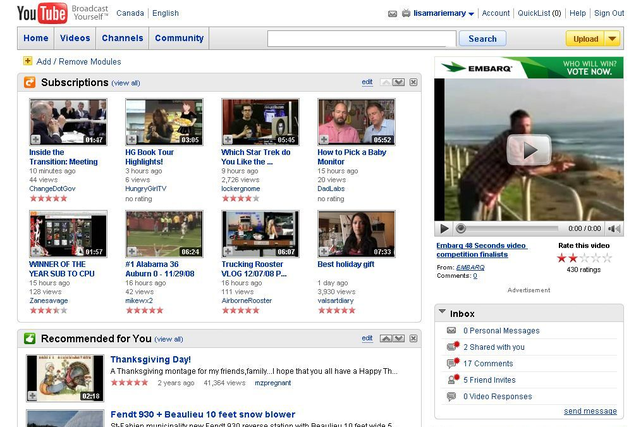The image size is (636, 427).
Task: Click the orange Subscriptions module icon
Action: (x=30, y=82)
